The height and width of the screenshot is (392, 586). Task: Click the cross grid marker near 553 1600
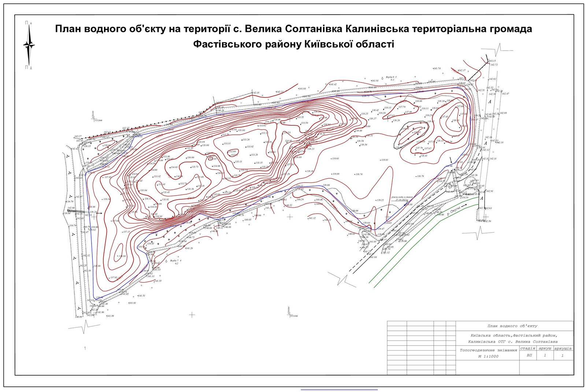(x=290, y=315)
